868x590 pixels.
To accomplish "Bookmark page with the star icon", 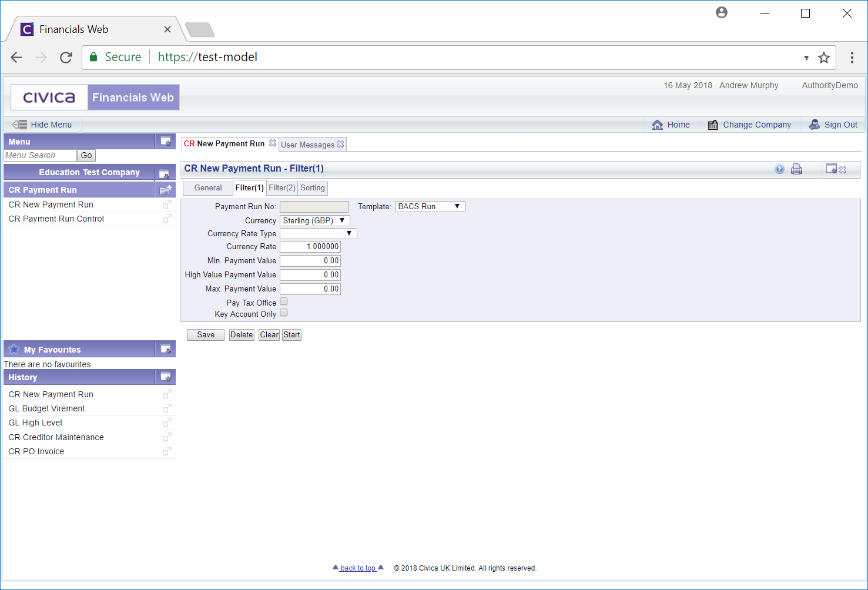I will (824, 58).
